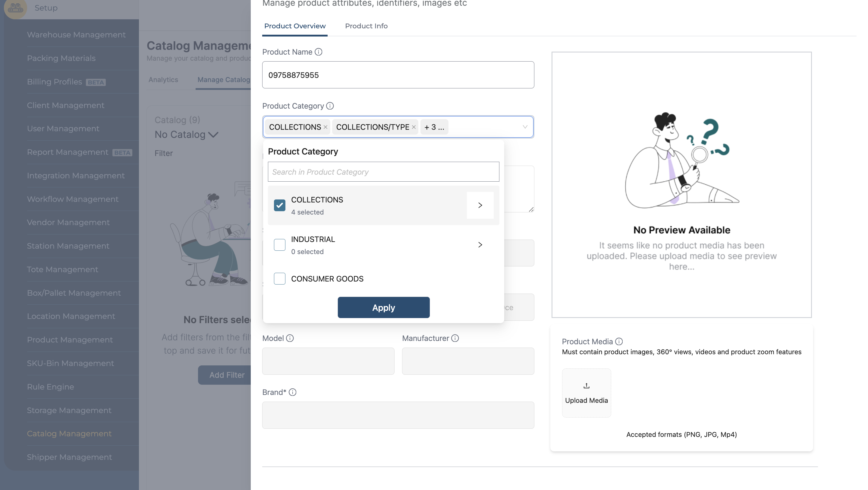The width and height of the screenshot is (868, 490).
Task: Click the Product Media info icon
Action: coord(619,342)
